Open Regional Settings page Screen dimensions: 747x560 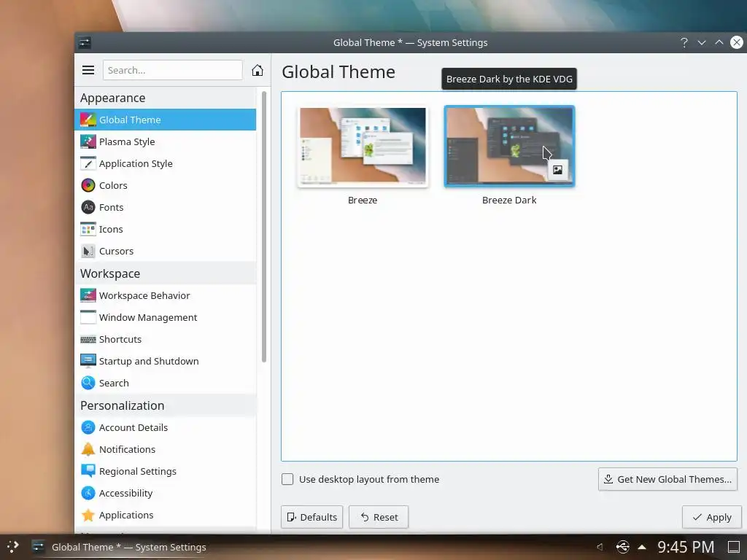(166, 471)
